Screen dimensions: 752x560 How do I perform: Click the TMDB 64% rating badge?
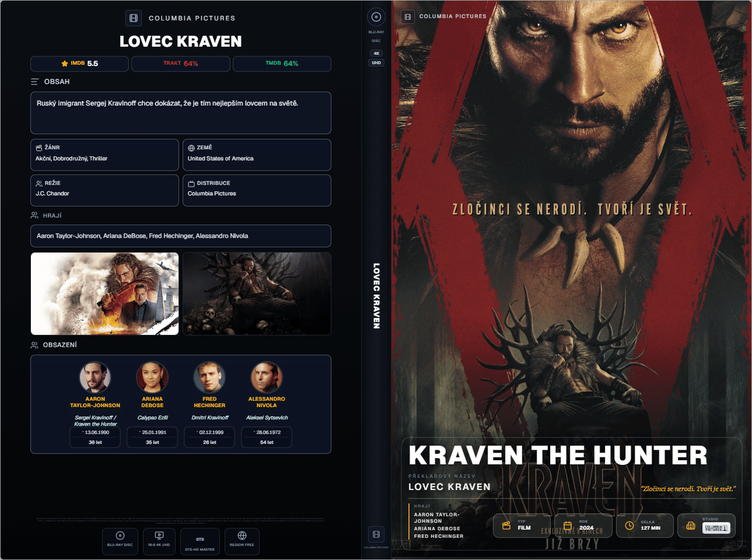click(282, 64)
